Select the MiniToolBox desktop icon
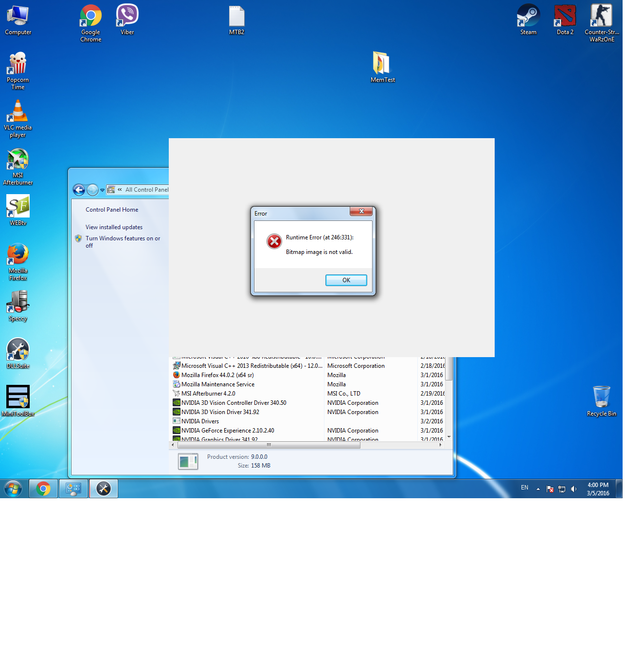Screen dimensions: 644x651 [18, 401]
